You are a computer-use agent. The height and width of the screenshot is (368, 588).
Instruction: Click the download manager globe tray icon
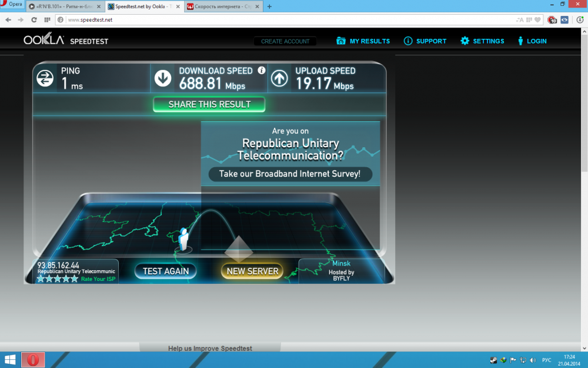pyautogui.click(x=503, y=360)
